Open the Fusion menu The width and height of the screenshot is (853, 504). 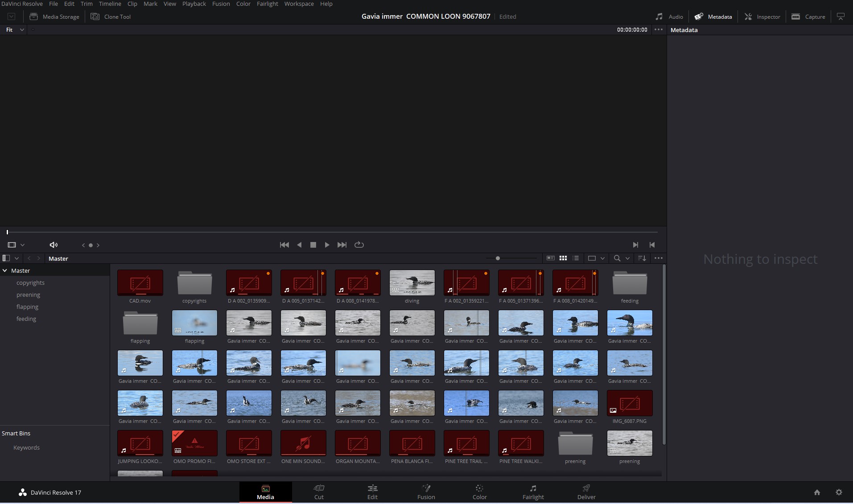pos(221,4)
